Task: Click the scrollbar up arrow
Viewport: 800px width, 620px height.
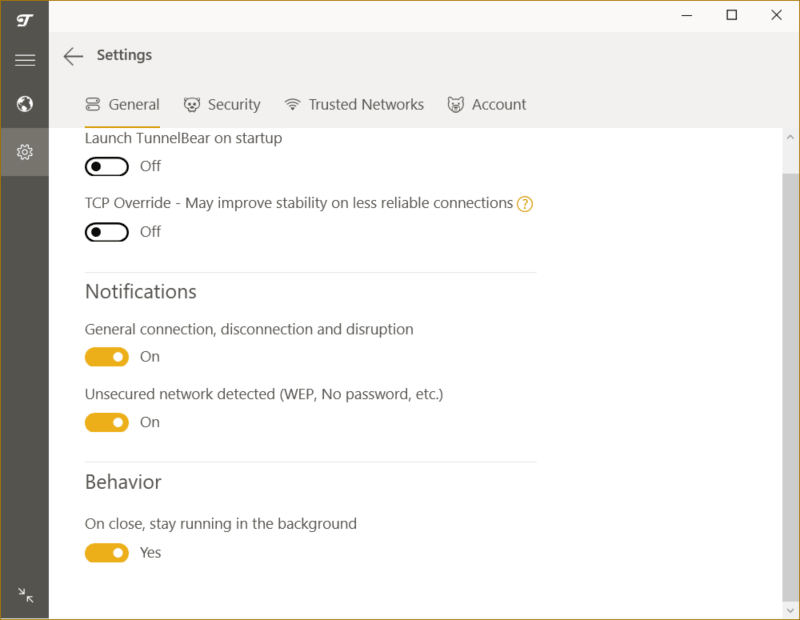Action: tap(790, 137)
